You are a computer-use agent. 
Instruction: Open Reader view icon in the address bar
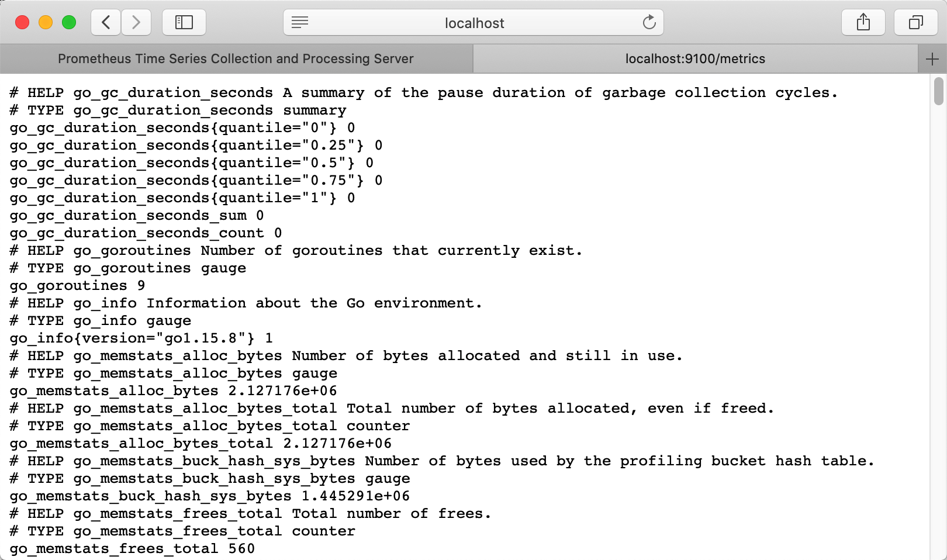coord(300,23)
